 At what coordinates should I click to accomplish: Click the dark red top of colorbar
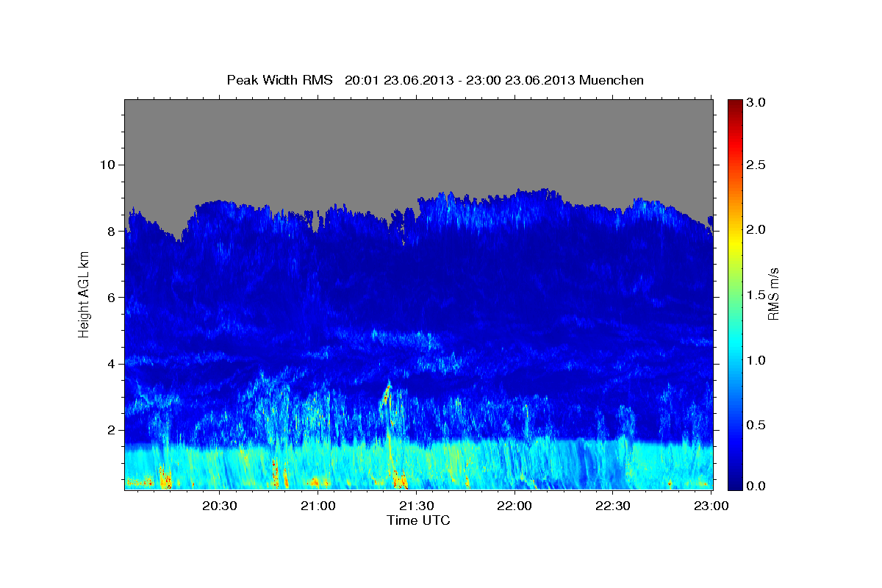point(734,104)
